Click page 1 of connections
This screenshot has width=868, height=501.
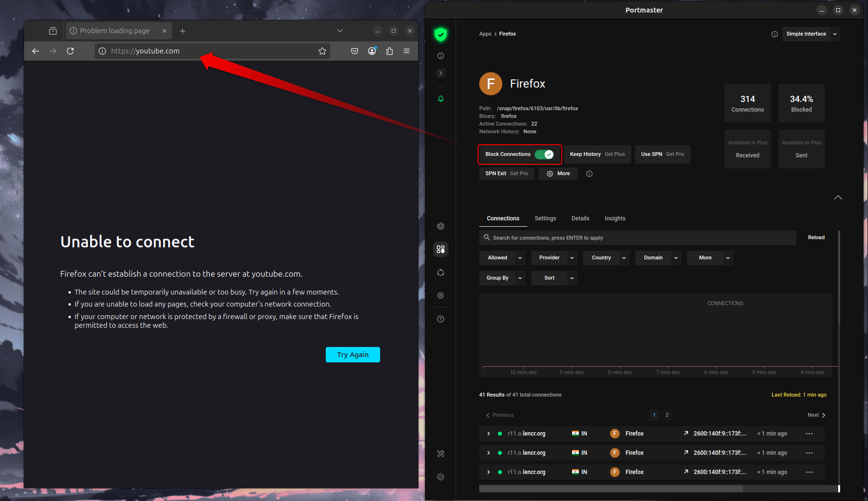point(654,415)
